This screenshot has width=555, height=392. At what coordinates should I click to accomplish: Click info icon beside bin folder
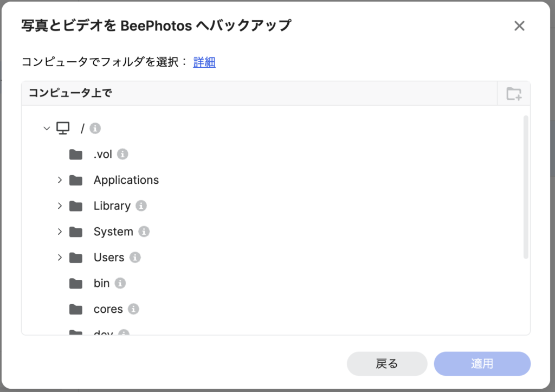point(120,283)
